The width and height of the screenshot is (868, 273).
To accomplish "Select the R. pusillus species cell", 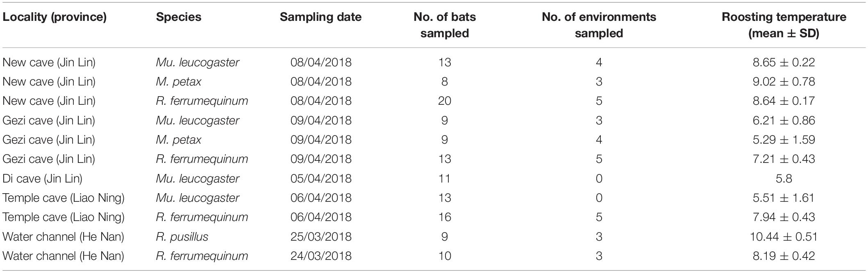I will pos(182,237).
